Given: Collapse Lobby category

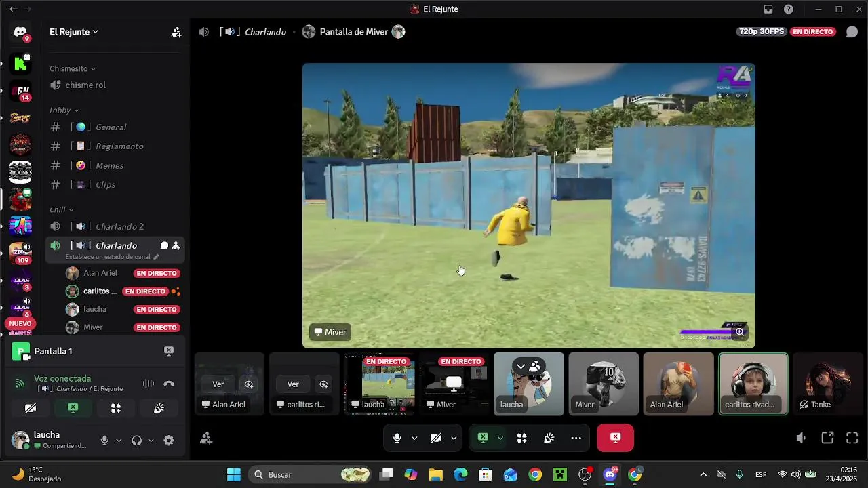Looking at the screenshot, I should [x=64, y=110].
